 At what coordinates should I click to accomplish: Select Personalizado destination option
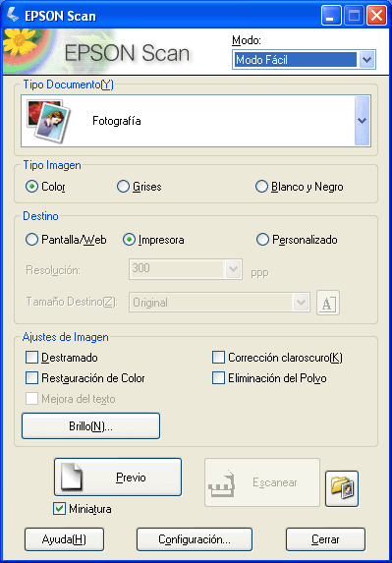coord(262,240)
